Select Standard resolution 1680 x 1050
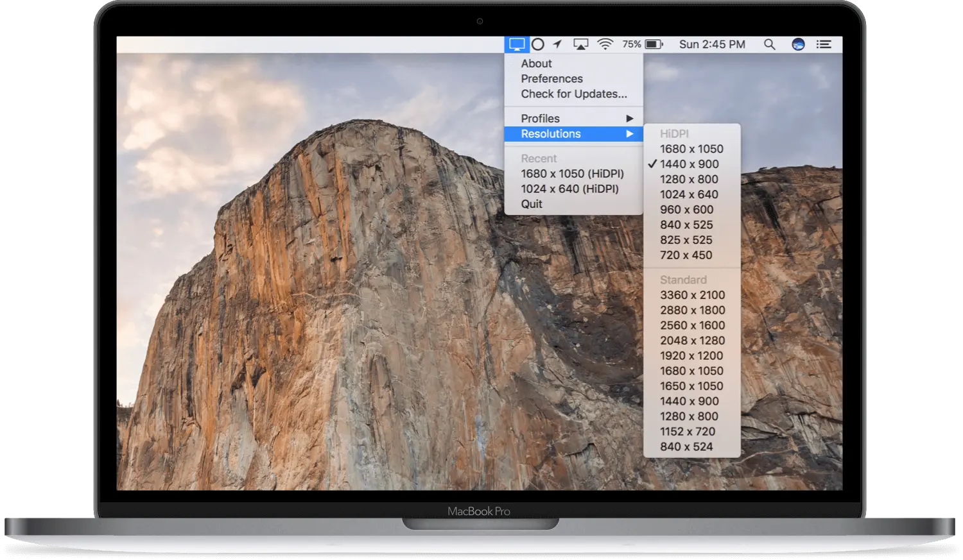This screenshot has width=963, height=560. click(x=692, y=371)
